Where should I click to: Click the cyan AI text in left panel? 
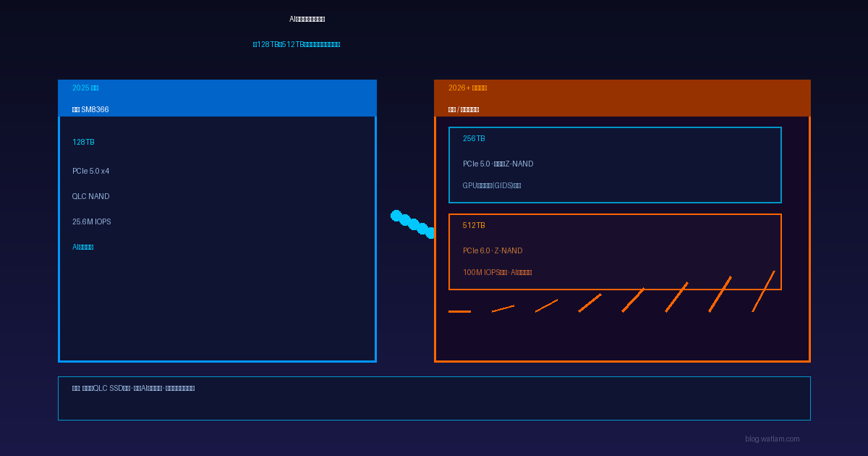tap(82, 248)
